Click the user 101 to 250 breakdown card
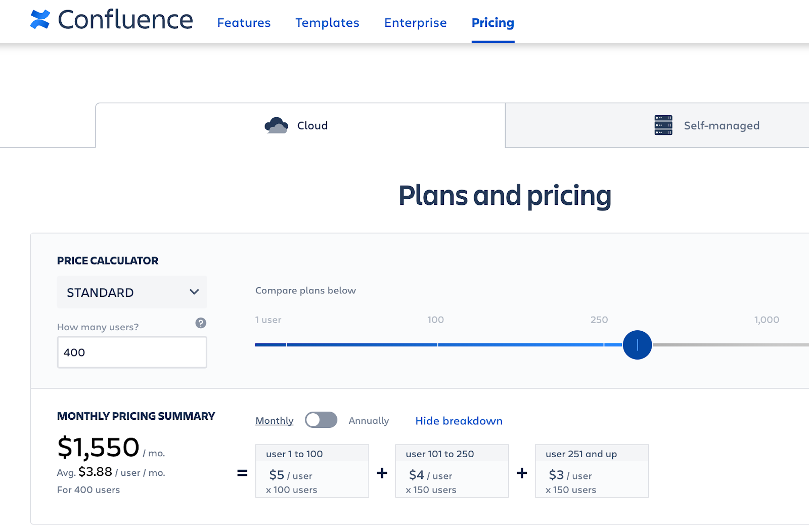 point(452,471)
